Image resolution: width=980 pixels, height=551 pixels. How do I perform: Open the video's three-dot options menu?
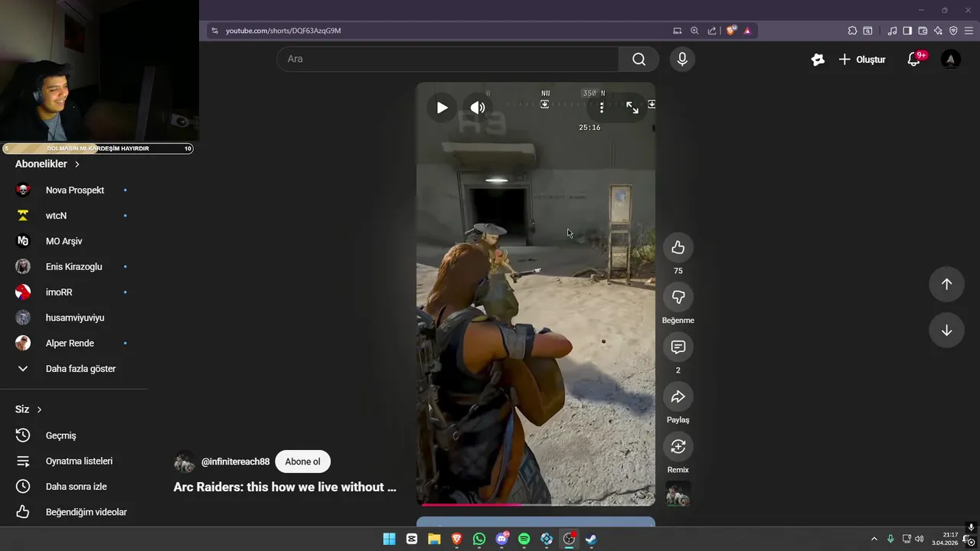click(602, 108)
